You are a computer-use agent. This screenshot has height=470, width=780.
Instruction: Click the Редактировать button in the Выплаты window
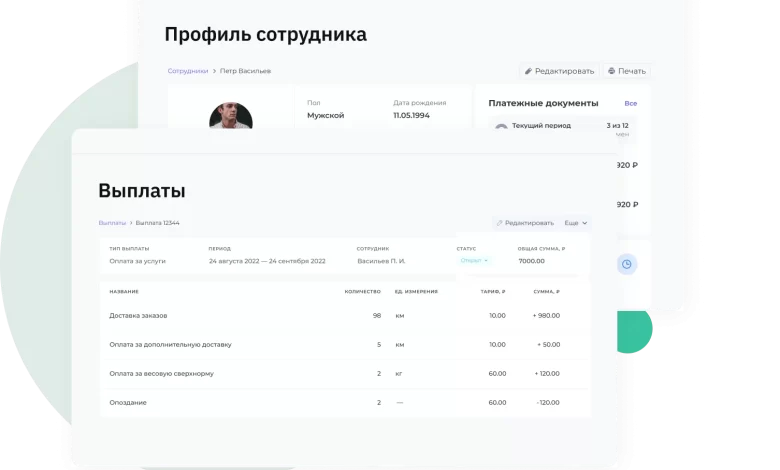[525, 223]
